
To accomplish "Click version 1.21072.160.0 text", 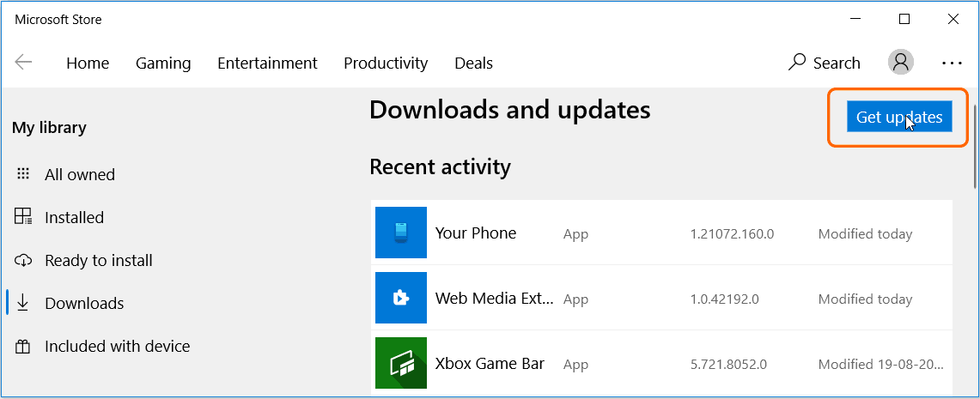I will (733, 234).
